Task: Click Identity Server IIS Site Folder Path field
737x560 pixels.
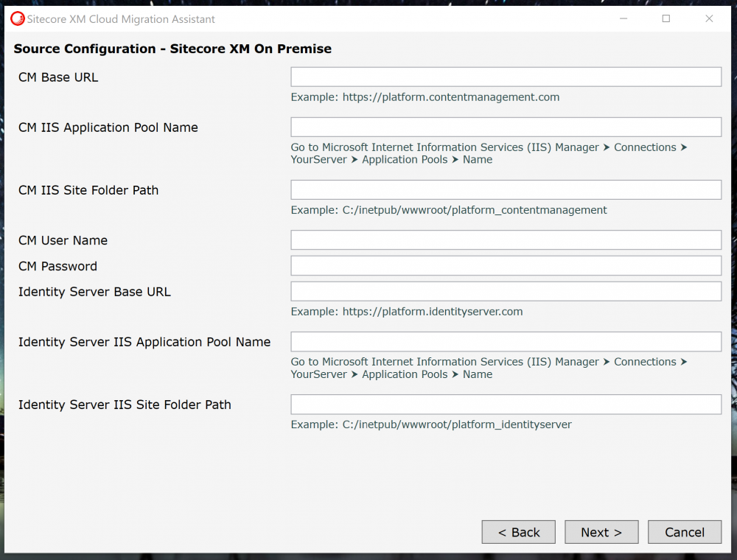Action: point(506,404)
